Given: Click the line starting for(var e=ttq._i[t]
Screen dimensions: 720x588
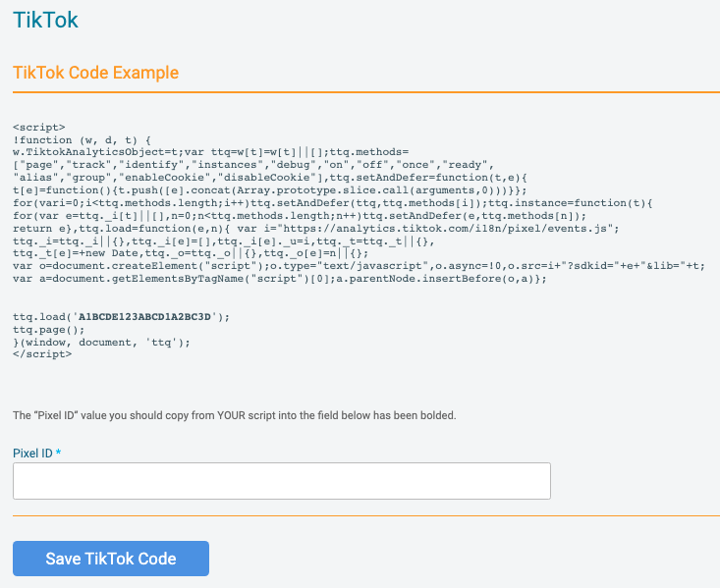Looking at the screenshot, I should pos(300,216).
